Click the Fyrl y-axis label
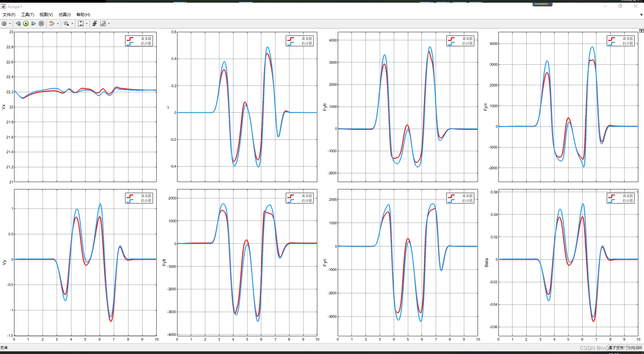Image resolution: width=644 pixels, height=354 pixels. [x=325, y=262]
